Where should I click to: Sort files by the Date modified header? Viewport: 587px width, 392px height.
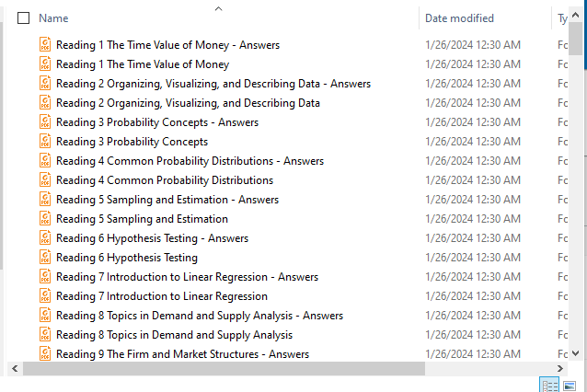tap(459, 18)
